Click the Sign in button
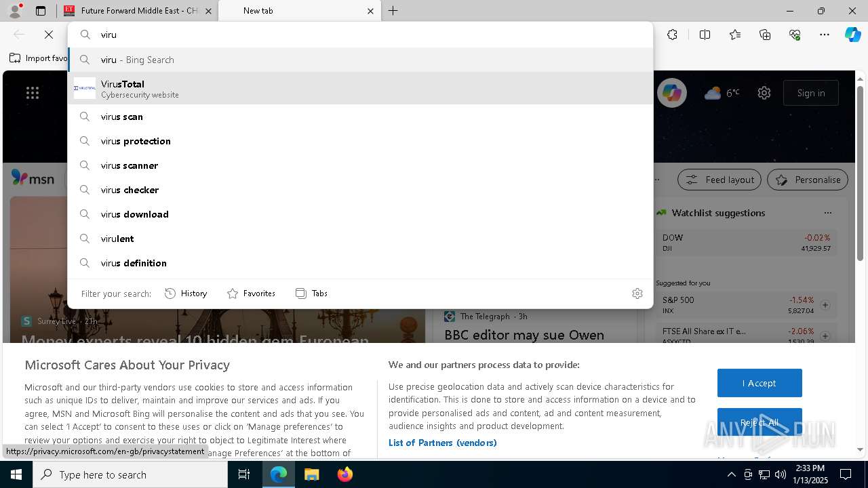The image size is (868, 488). 811,93
